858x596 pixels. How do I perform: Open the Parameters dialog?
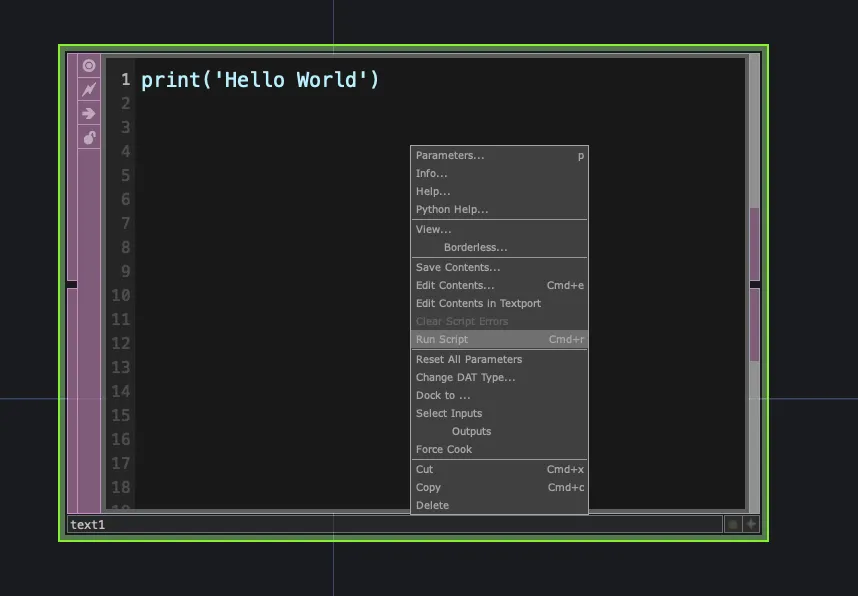click(x=449, y=155)
